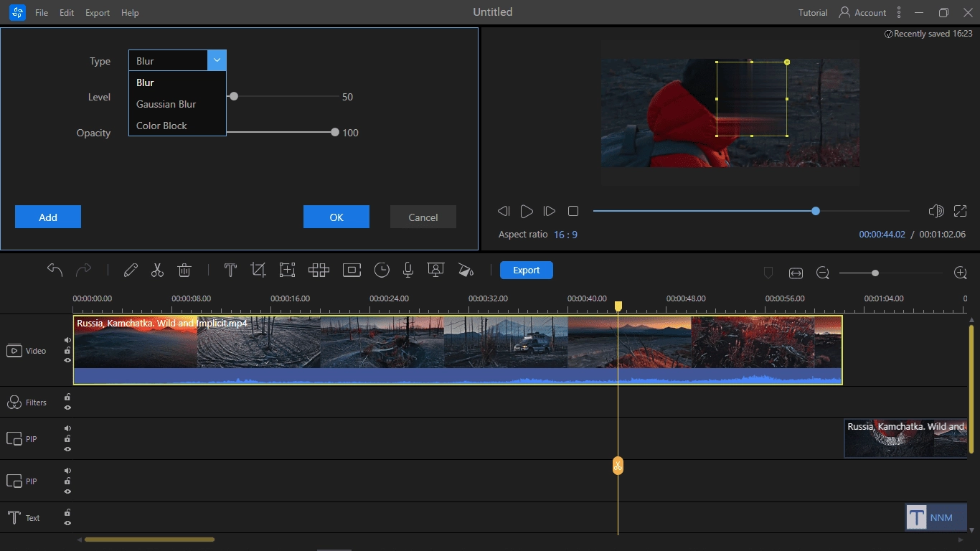Click the yellow playhead marker on the ruler

tap(618, 306)
